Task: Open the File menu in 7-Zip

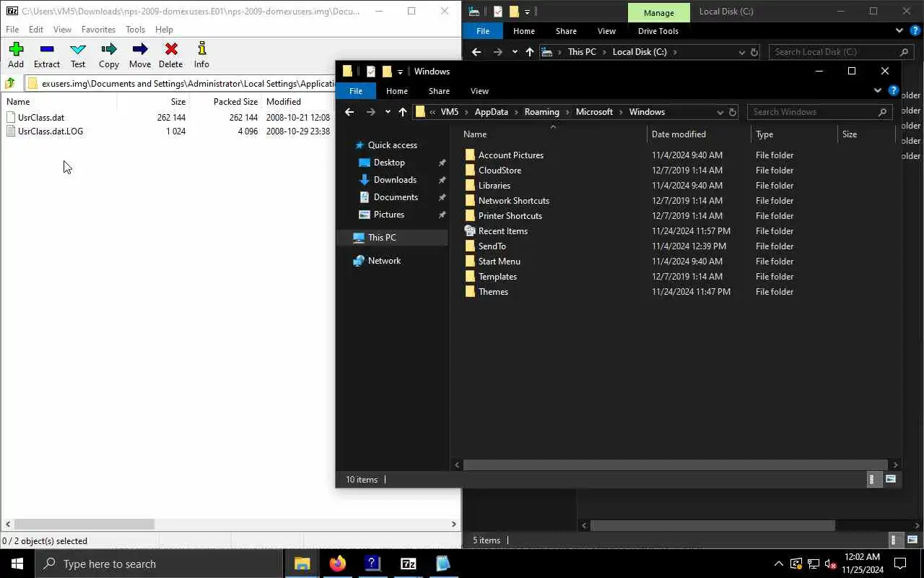Action: [12, 30]
